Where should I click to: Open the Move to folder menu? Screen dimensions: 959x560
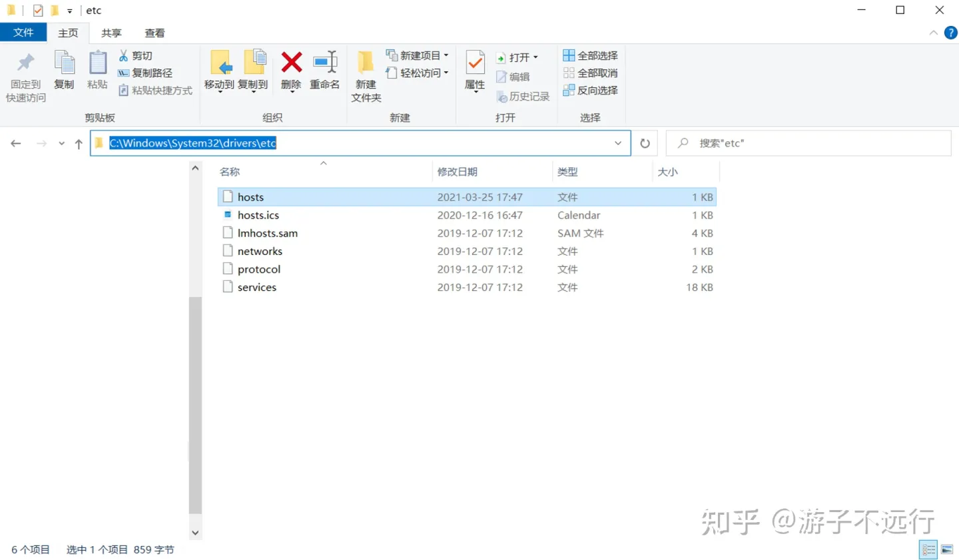[219, 71]
